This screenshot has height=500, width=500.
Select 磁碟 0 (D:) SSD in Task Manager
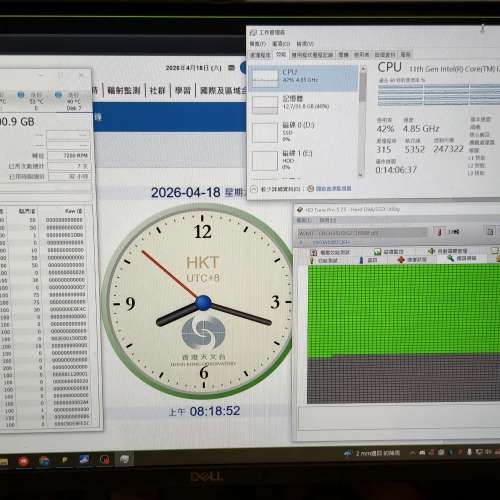pos(303,132)
